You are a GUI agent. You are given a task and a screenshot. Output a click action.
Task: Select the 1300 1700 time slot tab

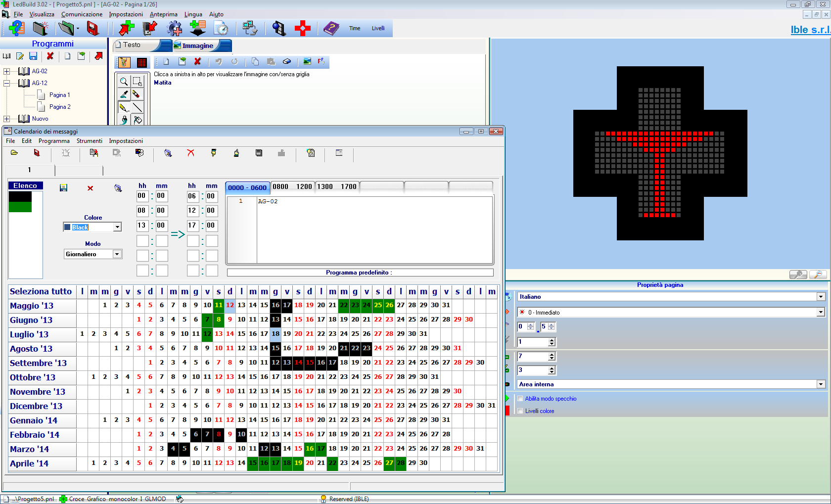click(337, 186)
